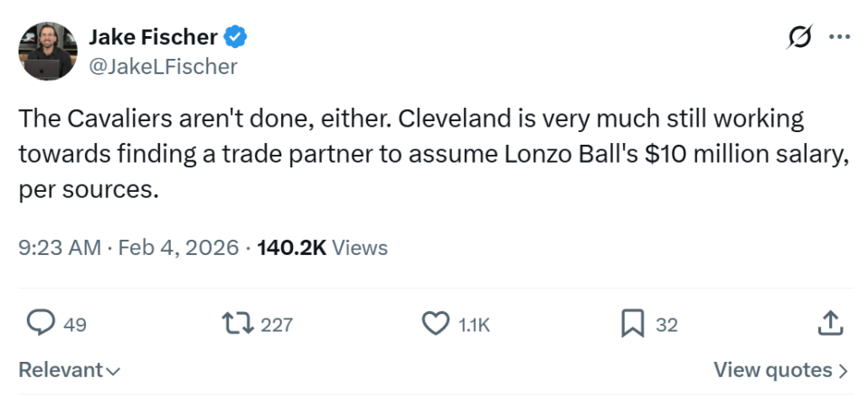The height and width of the screenshot is (398, 868).
Task: Click the chevron arrow after View quotes
Action: (x=843, y=370)
